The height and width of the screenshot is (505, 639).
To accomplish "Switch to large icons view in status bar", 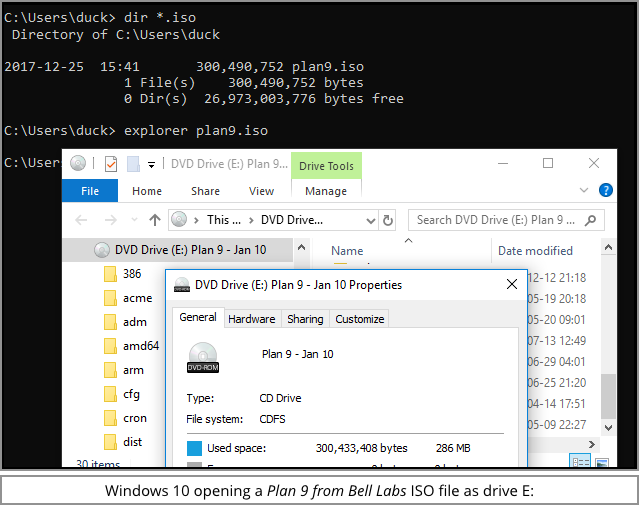I will point(602,462).
